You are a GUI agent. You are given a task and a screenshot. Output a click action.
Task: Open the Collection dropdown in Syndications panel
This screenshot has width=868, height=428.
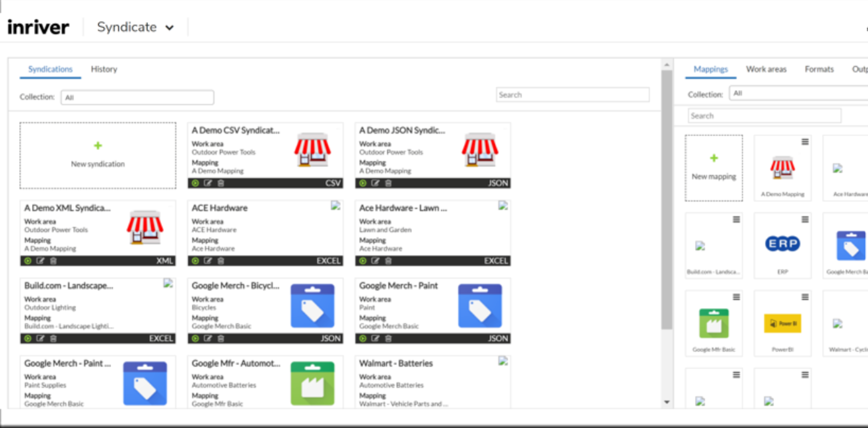pyautogui.click(x=137, y=98)
